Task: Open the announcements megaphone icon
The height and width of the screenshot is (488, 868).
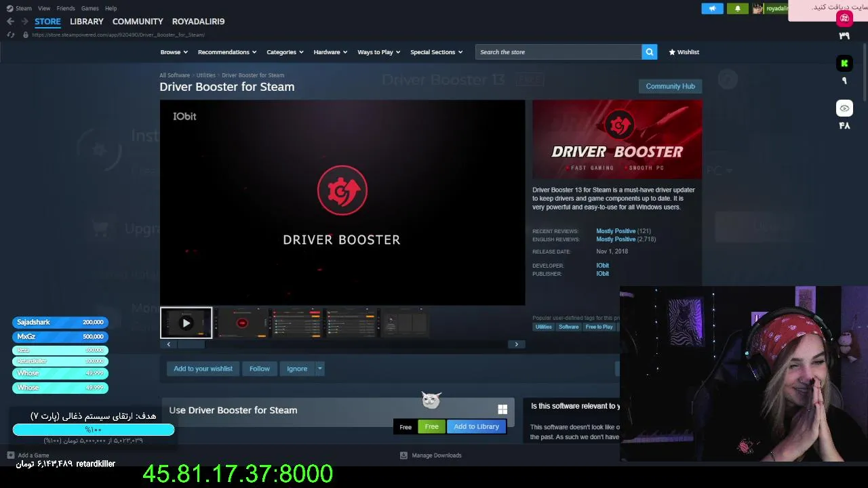Action: [x=712, y=9]
